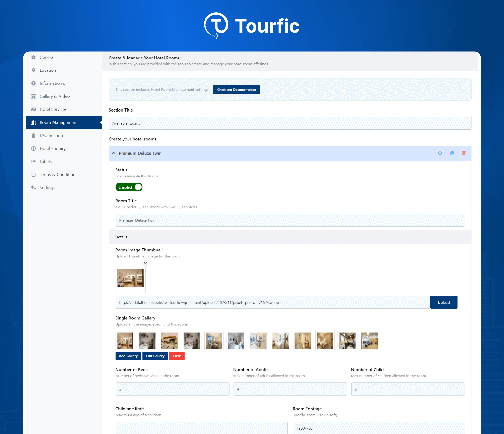Image resolution: width=504 pixels, height=434 pixels.
Task: Click the General gear icon in sidebar
Action: point(34,57)
